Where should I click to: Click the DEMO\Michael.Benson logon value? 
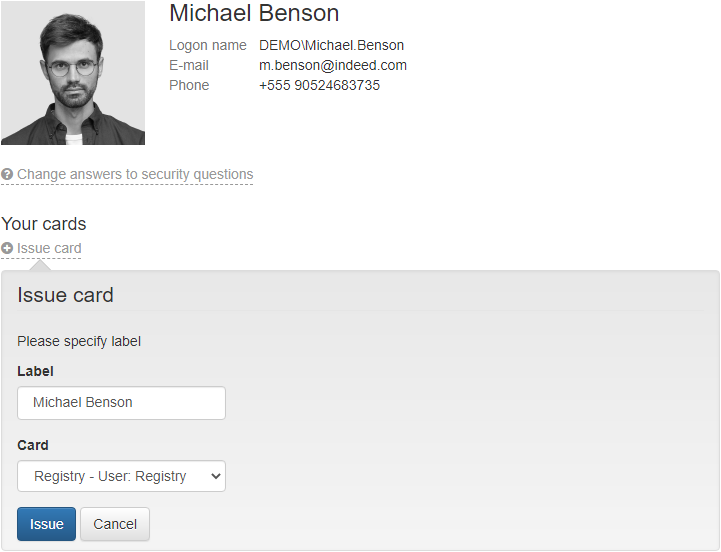click(331, 45)
